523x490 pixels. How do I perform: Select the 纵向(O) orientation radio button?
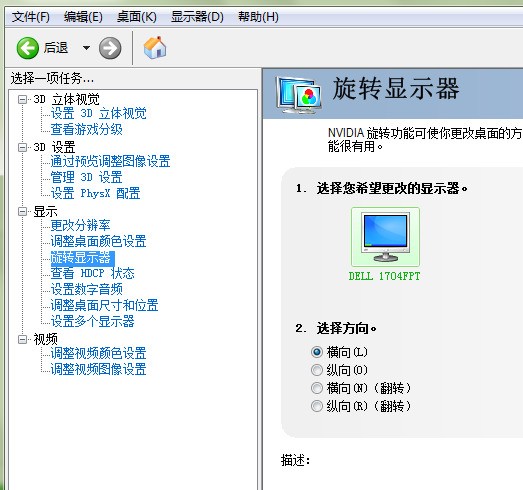coord(317,370)
